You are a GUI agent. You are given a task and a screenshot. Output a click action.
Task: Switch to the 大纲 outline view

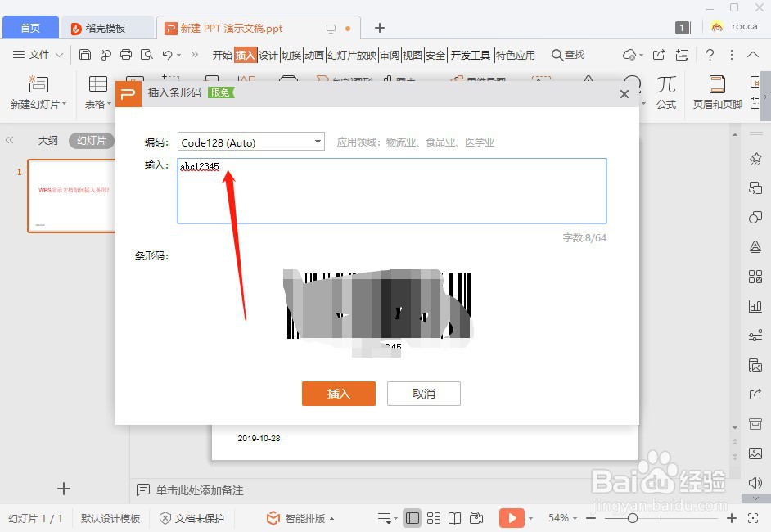[47, 141]
